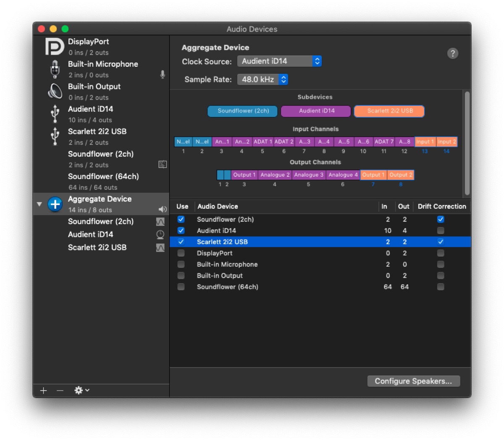The width and height of the screenshot is (504, 441).
Task: Select the Scarlett 2i2 USB subdevice under Aggregate Device
Action: click(x=101, y=247)
